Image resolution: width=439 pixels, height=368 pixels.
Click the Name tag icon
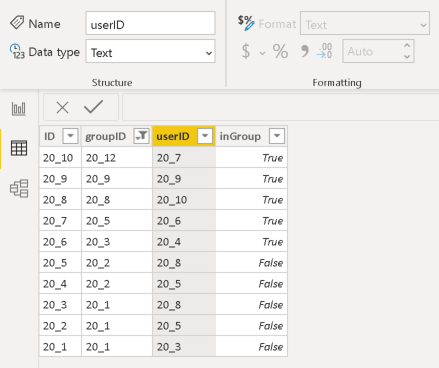tap(17, 23)
